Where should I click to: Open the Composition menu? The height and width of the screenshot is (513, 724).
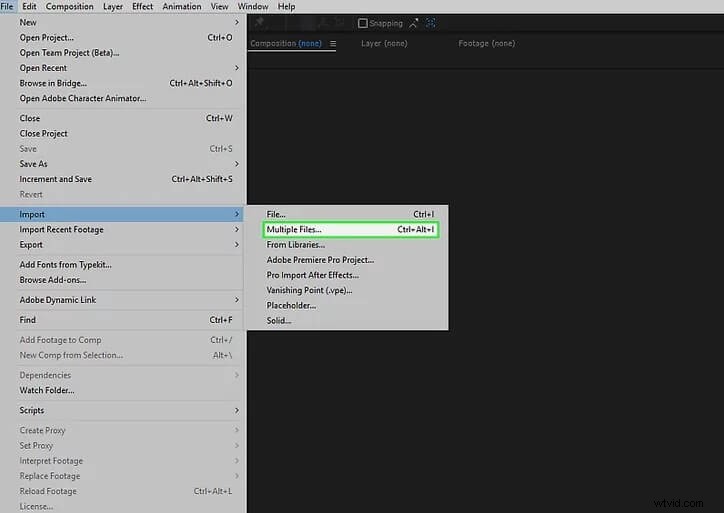69,6
